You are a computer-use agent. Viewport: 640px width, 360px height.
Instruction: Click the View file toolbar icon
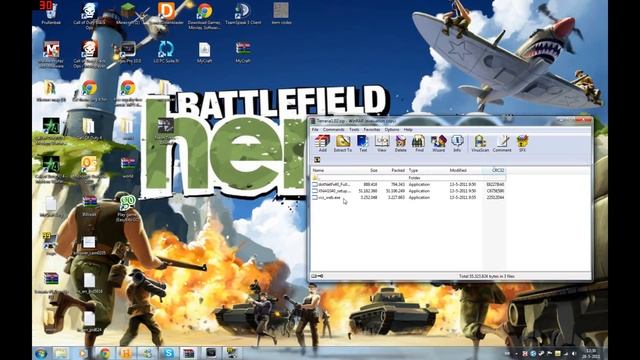click(382, 144)
